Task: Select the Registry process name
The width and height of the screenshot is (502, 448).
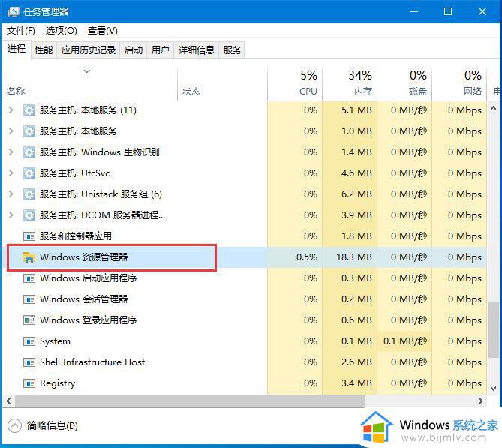Action: (57, 383)
